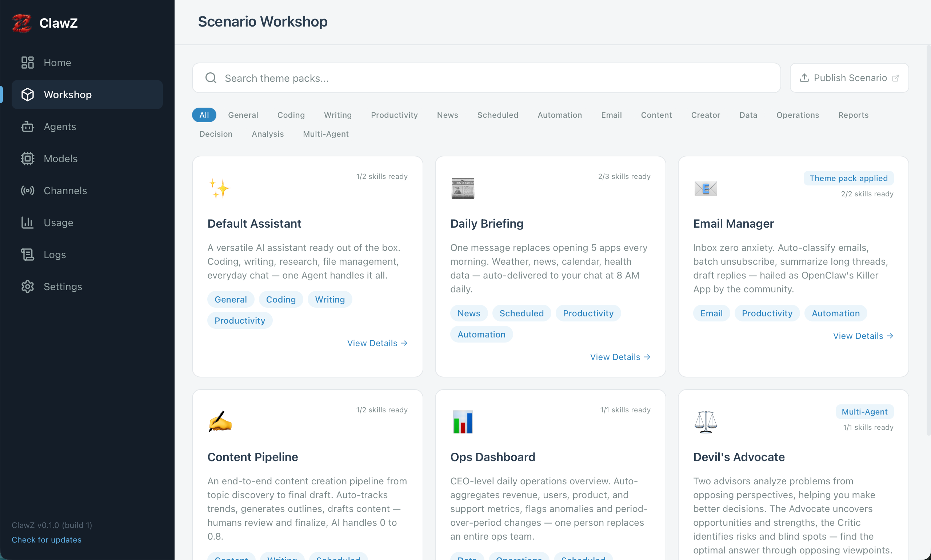Toggle the News category filter

tap(447, 115)
